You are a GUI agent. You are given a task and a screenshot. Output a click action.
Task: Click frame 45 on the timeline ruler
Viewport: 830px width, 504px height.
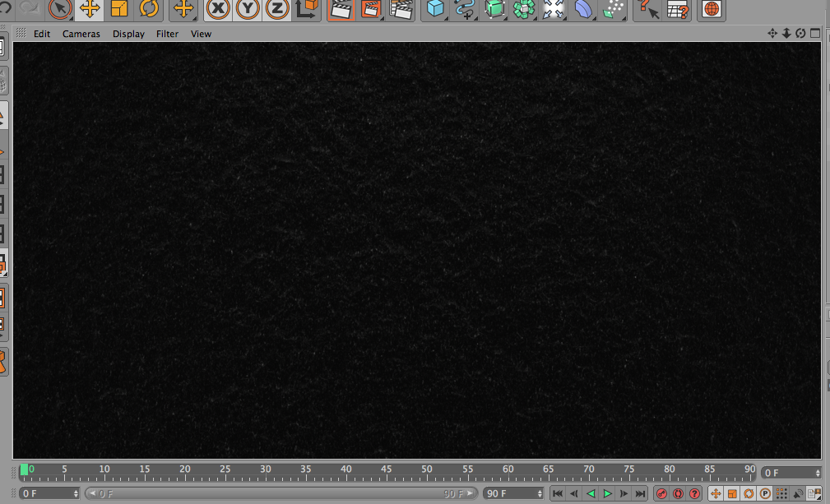(x=387, y=471)
